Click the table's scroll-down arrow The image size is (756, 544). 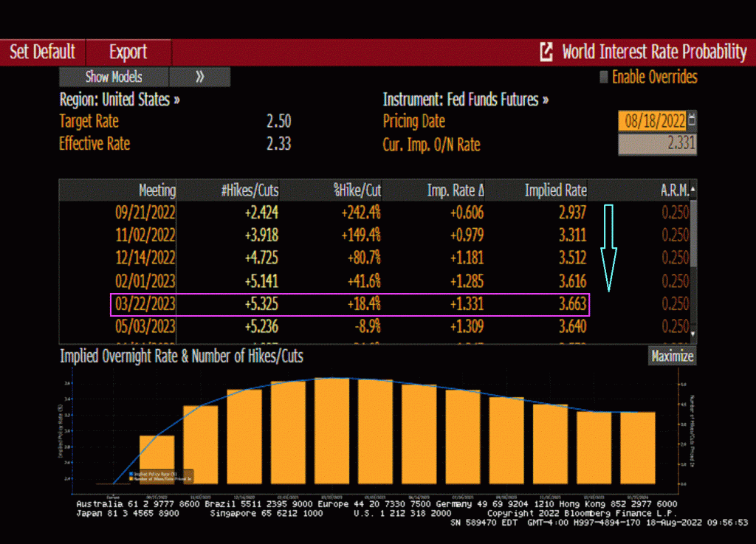click(x=692, y=334)
